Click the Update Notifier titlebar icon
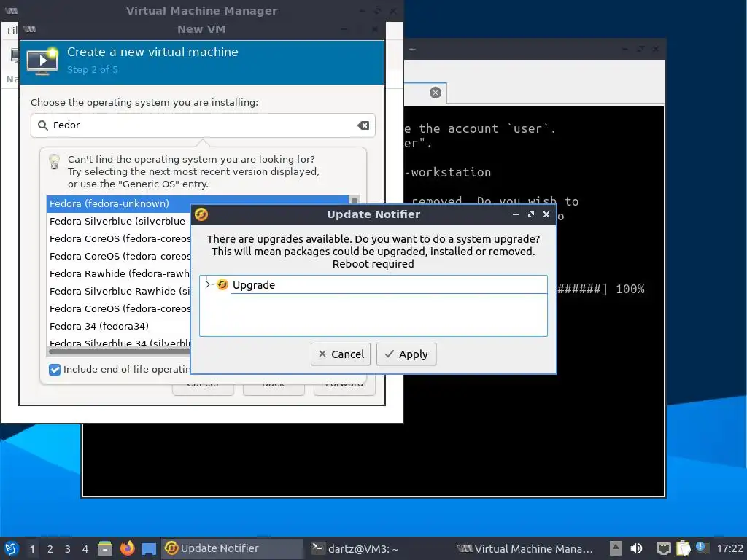 (x=201, y=214)
